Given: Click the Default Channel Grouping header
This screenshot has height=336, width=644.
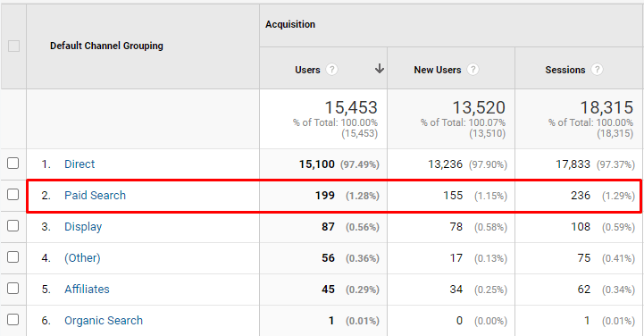Looking at the screenshot, I should click(106, 46).
